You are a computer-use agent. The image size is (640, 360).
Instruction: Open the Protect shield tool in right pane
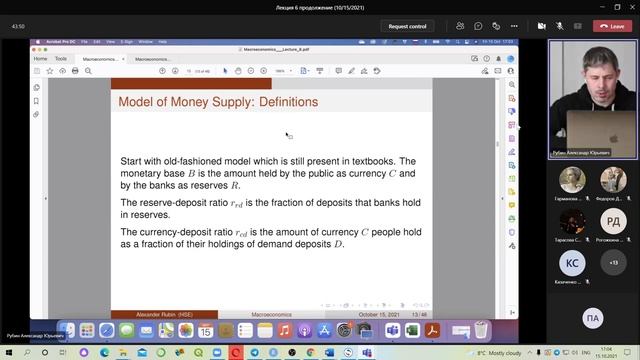point(512,232)
